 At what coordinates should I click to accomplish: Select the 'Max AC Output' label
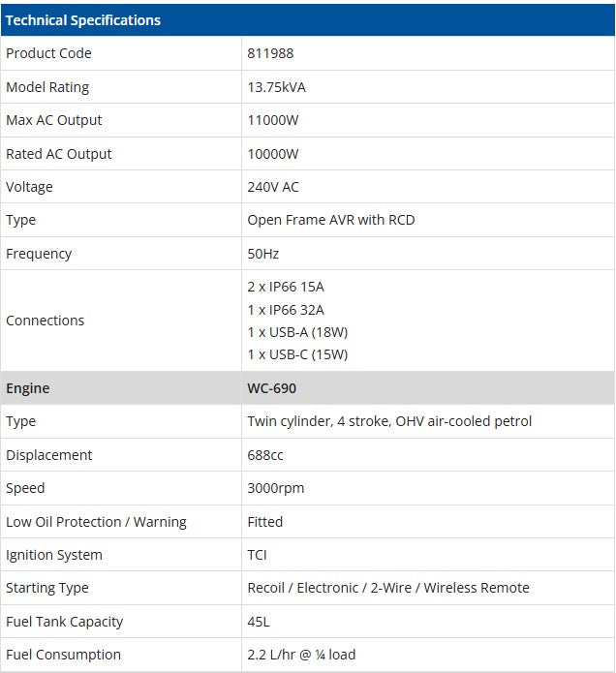pos(53,120)
